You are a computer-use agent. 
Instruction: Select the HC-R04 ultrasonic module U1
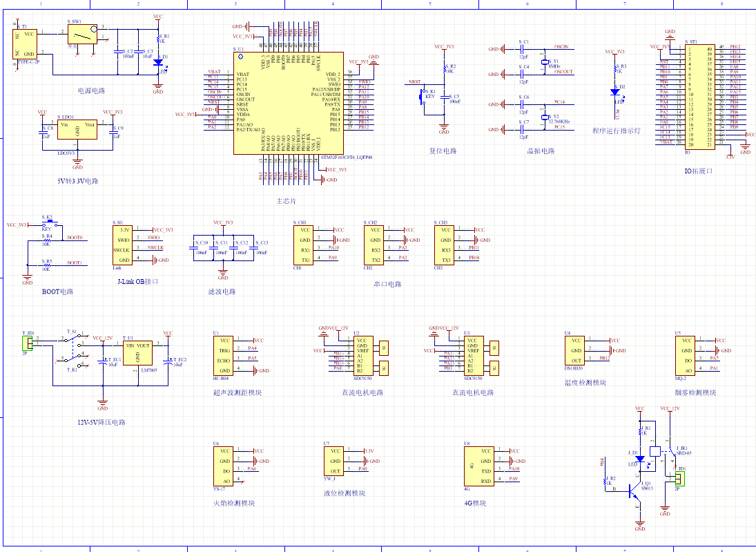point(223,356)
